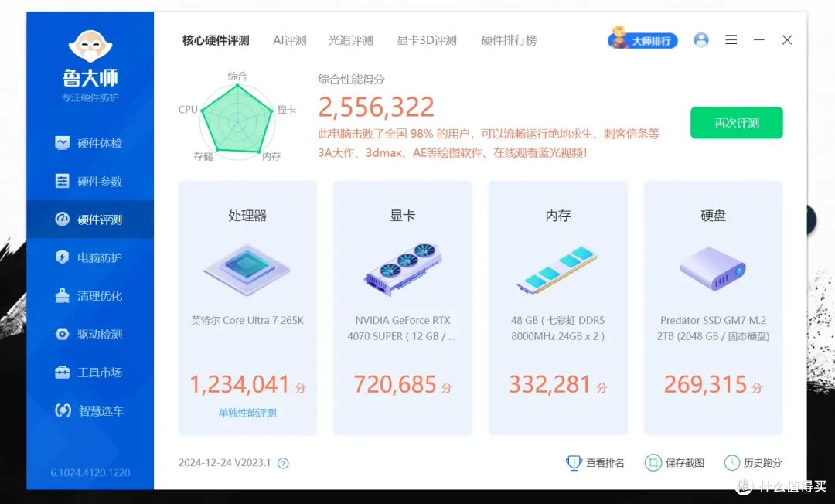Screen dimensions: 835x504
Task: Click graphics score 720,685
Action: pyautogui.click(x=395, y=384)
